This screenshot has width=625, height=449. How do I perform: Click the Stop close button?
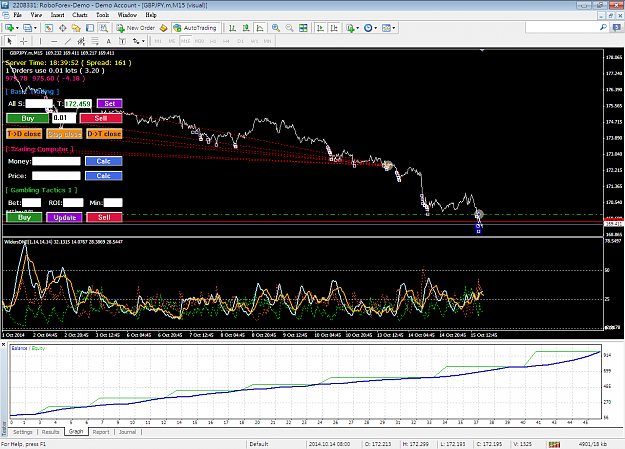pos(65,134)
